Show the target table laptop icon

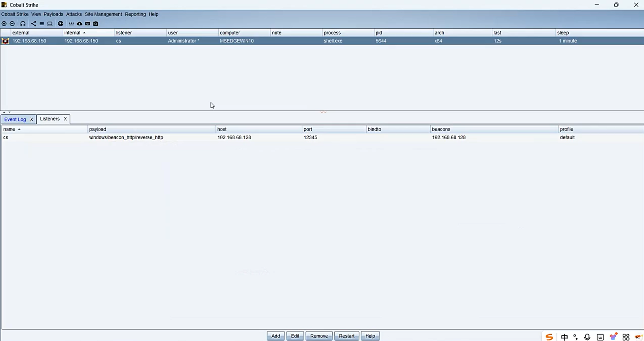click(x=50, y=24)
